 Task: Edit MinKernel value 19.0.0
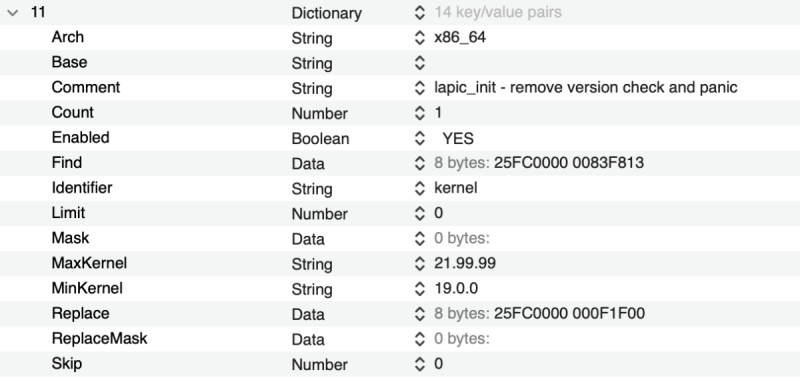[456, 289]
